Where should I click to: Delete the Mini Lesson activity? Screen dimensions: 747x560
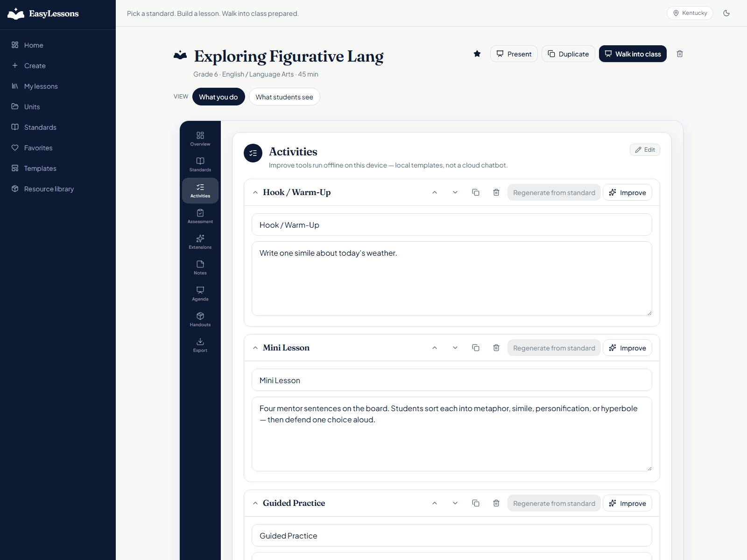(x=496, y=348)
